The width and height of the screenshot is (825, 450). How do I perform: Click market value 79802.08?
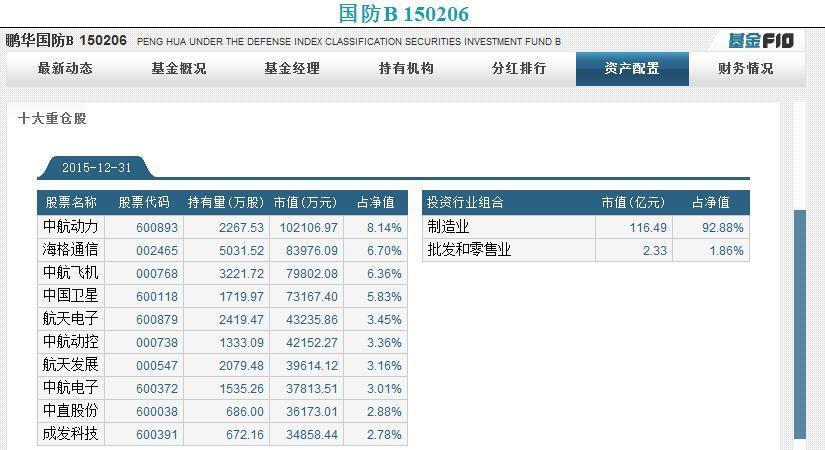[x=312, y=274]
